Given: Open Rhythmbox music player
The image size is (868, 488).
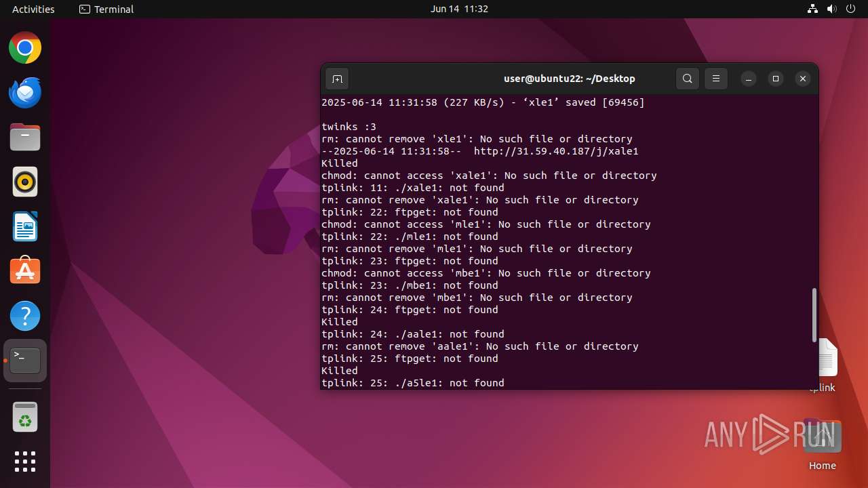Looking at the screenshot, I should [x=25, y=182].
